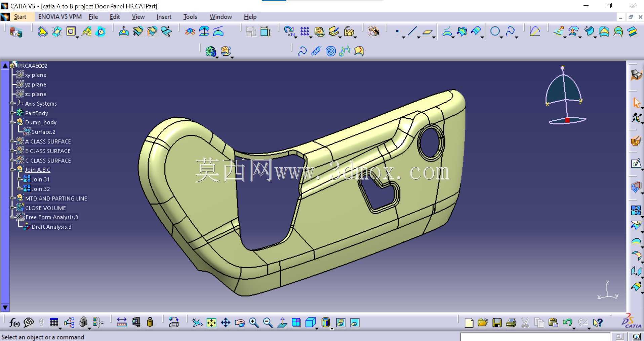
Task: Open the Start menu
Action: (x=20, y=17)
